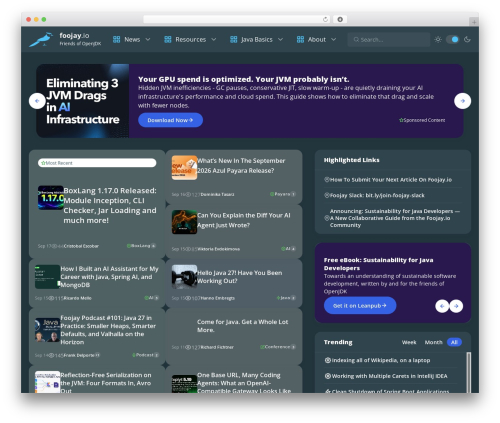Open the News menu
500x423 pixels.
coord(132,39)
